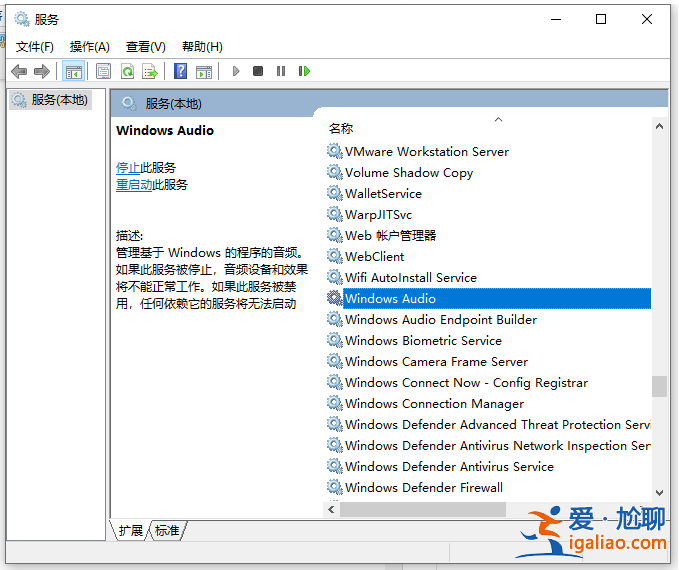Open the Help question-mark toolbar icon
Image resolution: width=679 pixels, height=570 pixels.
pos(180,71)
